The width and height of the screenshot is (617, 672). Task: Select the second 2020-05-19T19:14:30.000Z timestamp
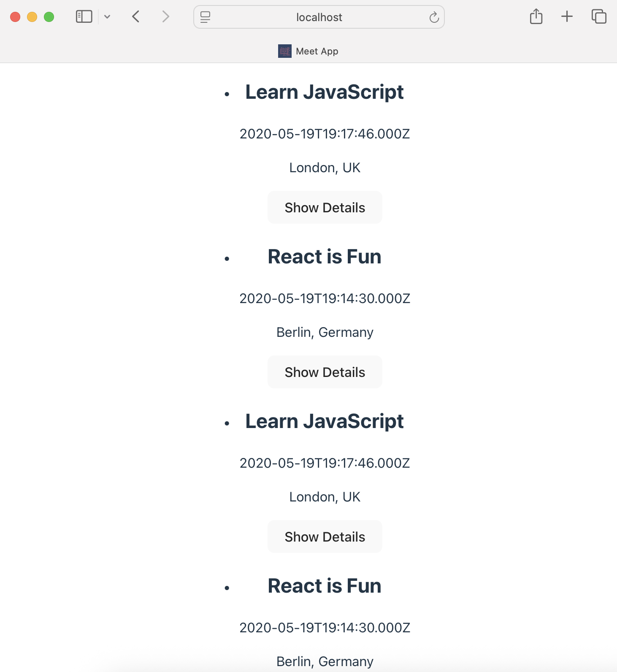(325, 628)
